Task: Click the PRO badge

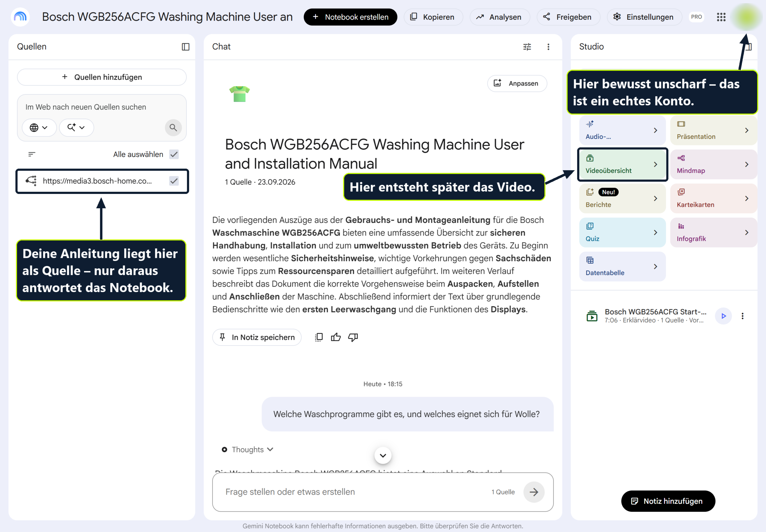Action: pos(696,17)
